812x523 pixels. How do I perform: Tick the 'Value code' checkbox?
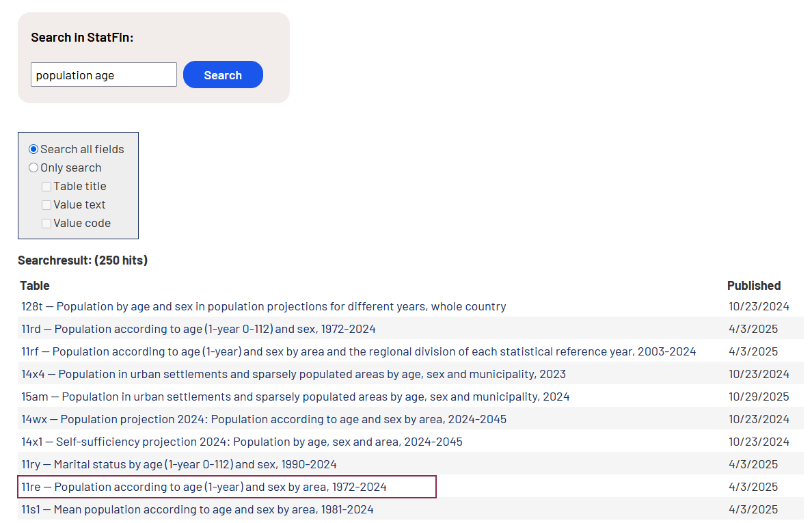(46, 223)
